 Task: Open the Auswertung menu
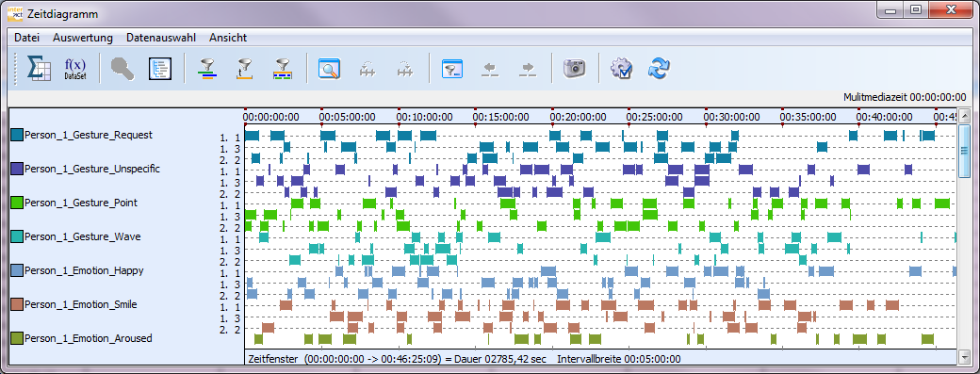[83, 38]
